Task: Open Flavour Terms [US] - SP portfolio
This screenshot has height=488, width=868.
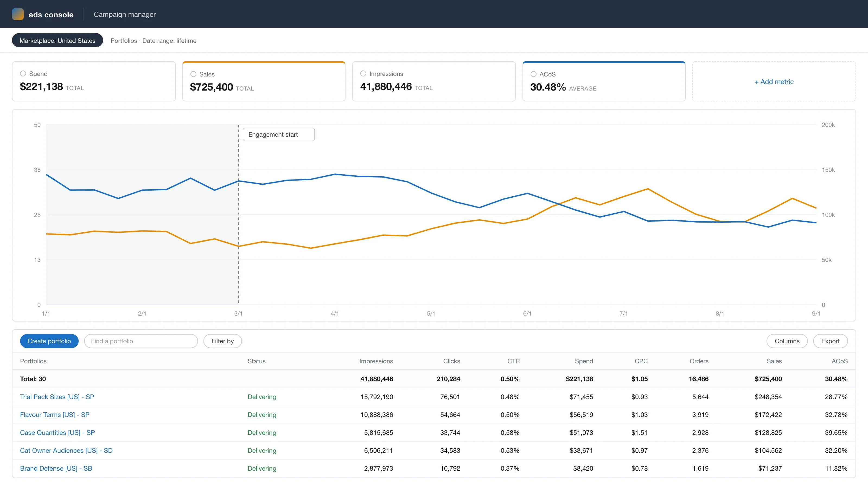Action: pos(55,415)
